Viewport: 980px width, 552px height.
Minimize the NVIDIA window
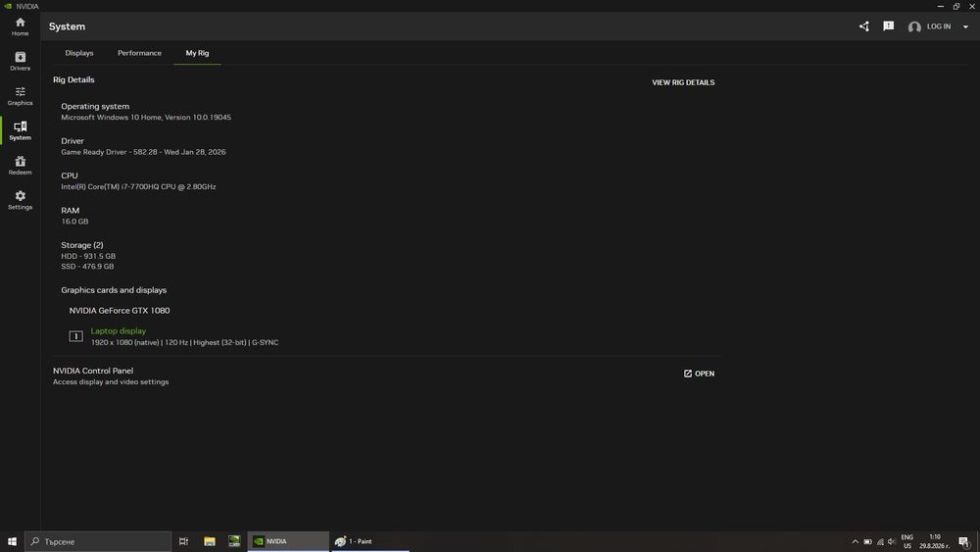940,6
